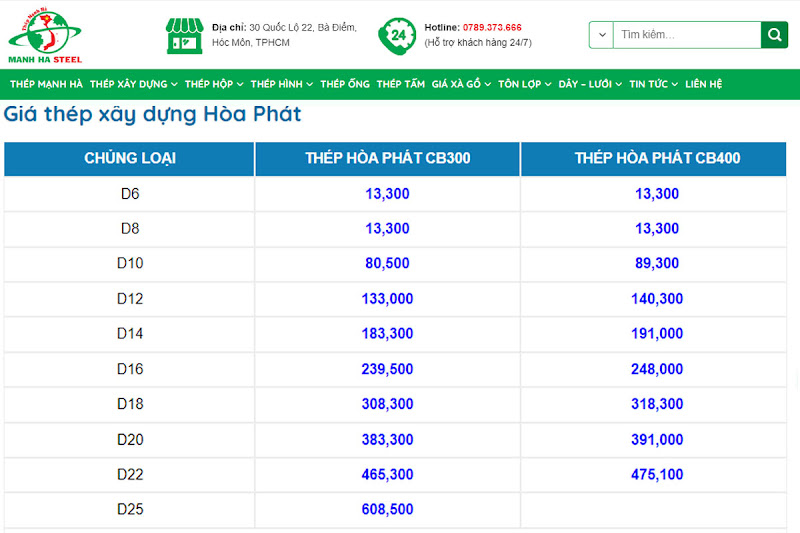
Task: Open the search category dropdown
Action: coord(602,35)
